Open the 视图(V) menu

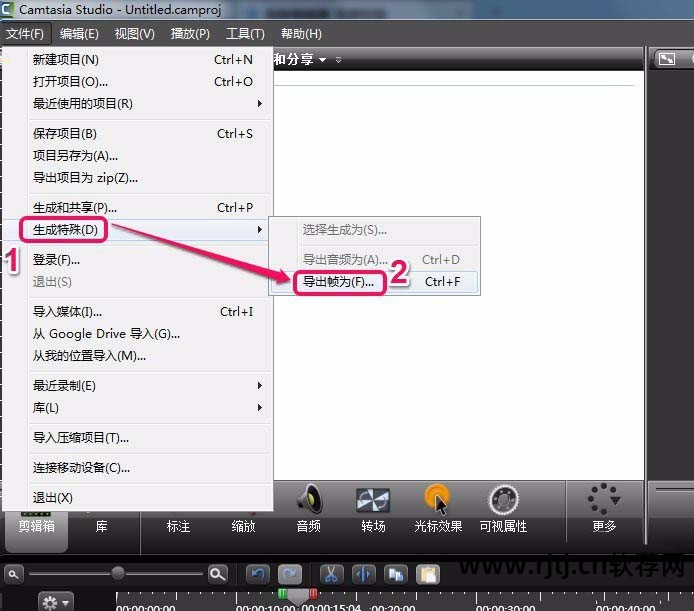tap(135, 34)
